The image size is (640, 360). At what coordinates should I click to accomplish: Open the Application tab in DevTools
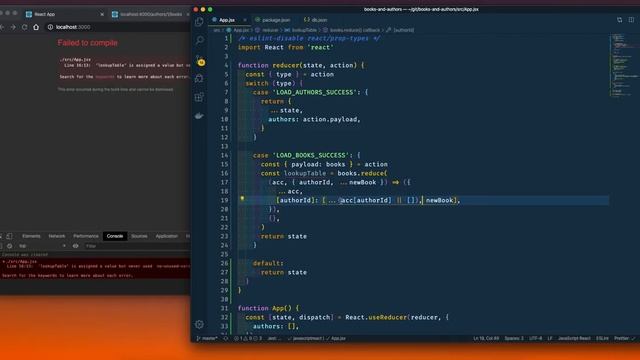point(167,236)
